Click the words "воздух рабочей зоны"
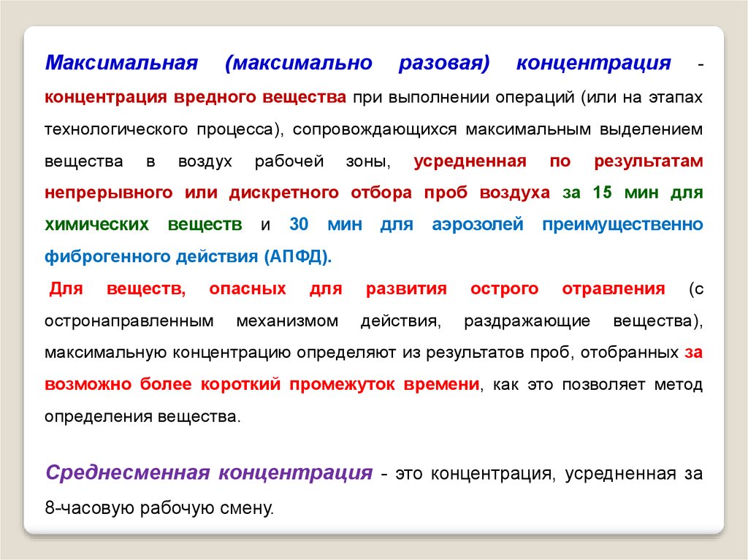 pos(281,161)
